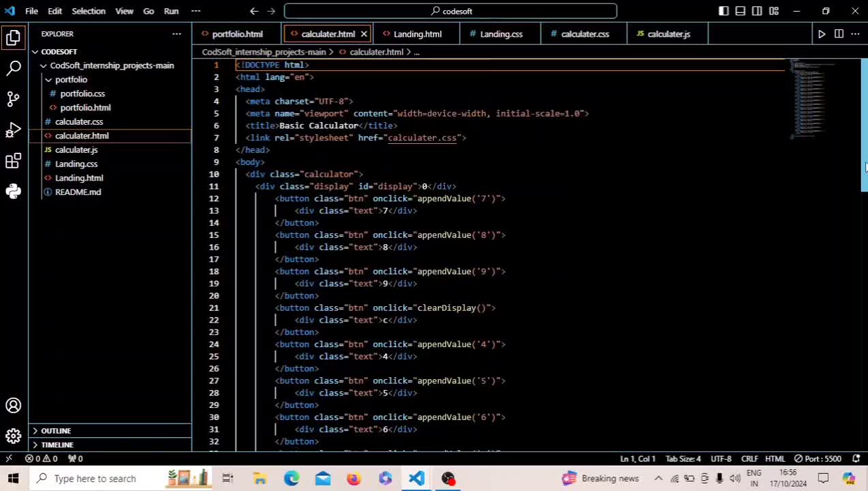The width and height of the screenshot is (868, 491).
Task: Toggle the secondary side bar layout icon
Action: tap(757, 11)
